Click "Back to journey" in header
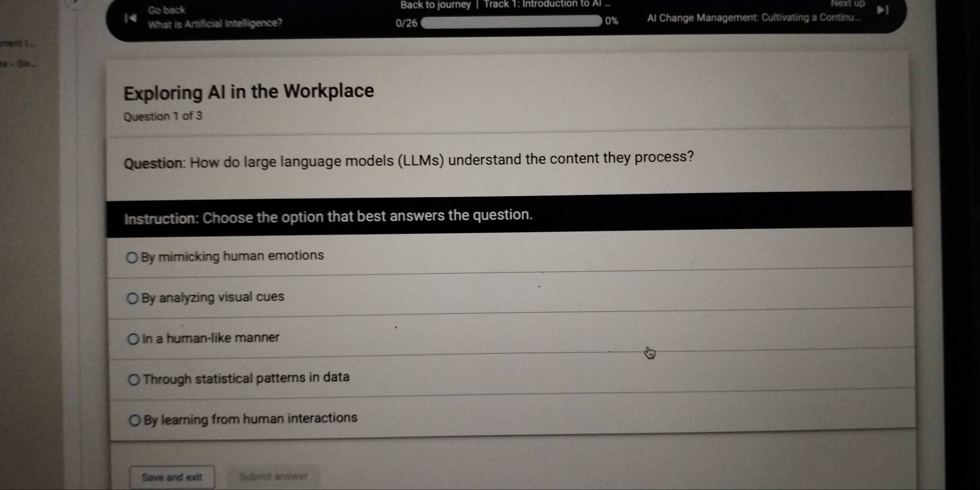Screen dimensions: 980x490 (x=435, y=5)
